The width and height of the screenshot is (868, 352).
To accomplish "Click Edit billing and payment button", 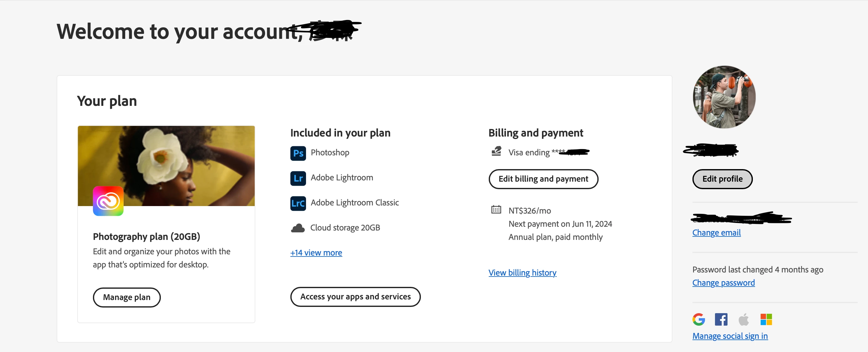I will click(x=543, y=179).
